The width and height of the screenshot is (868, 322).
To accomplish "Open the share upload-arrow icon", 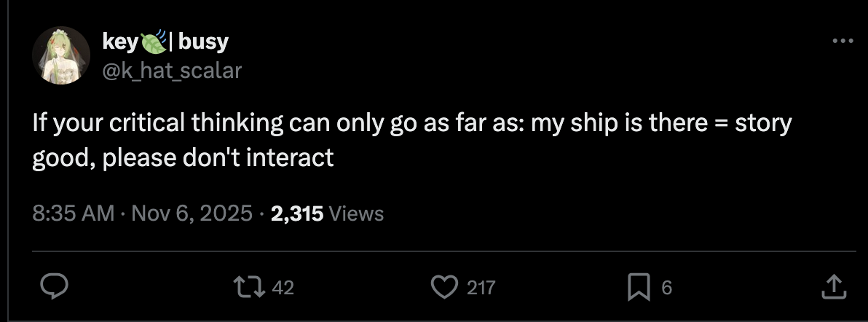I will click(x=835, y=287).
